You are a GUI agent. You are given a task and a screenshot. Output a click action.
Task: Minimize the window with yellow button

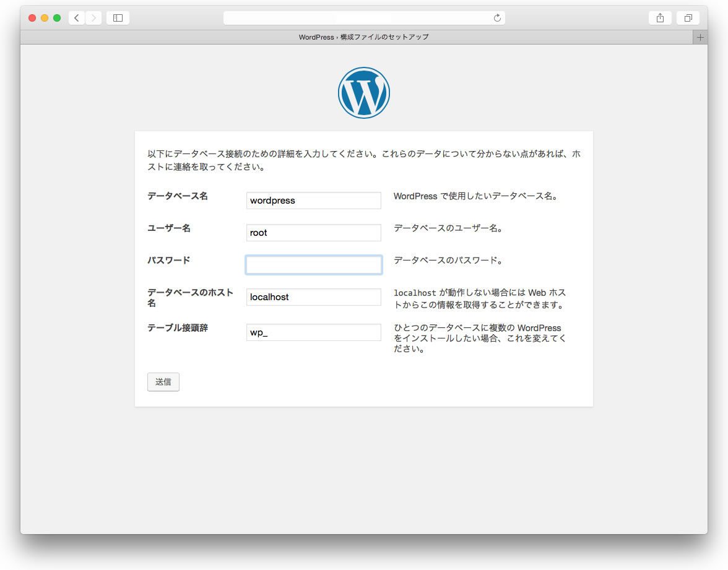point(45,18)
